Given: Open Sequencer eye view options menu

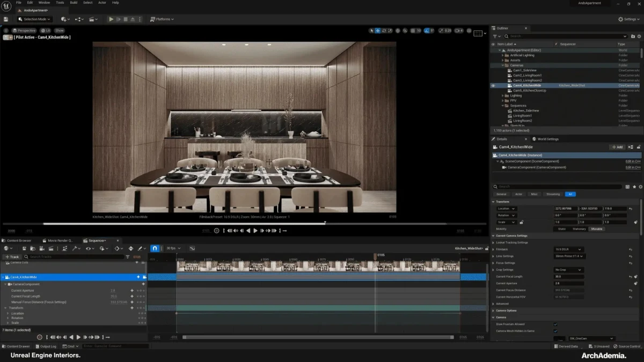Looking at the screenshot, I should pyautogui.click(x=89, y=249).
